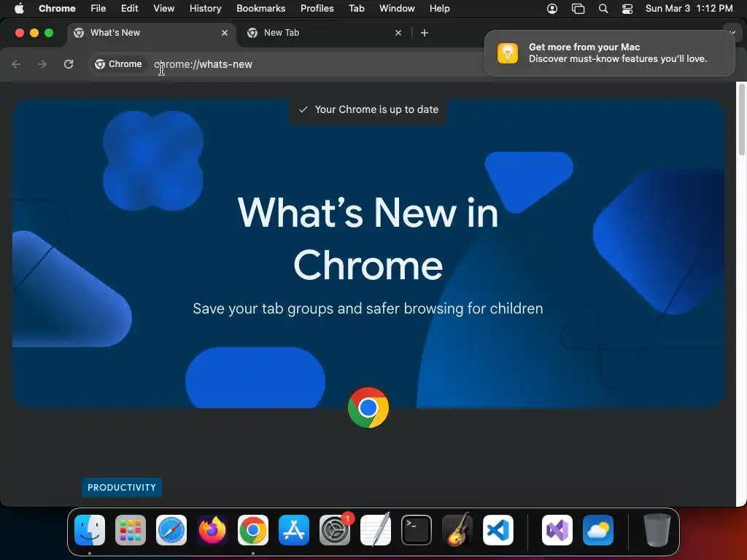Screen dimensions: 747x560
Task: Open the Trash in the Dock
Action: (x=657, y=529)
